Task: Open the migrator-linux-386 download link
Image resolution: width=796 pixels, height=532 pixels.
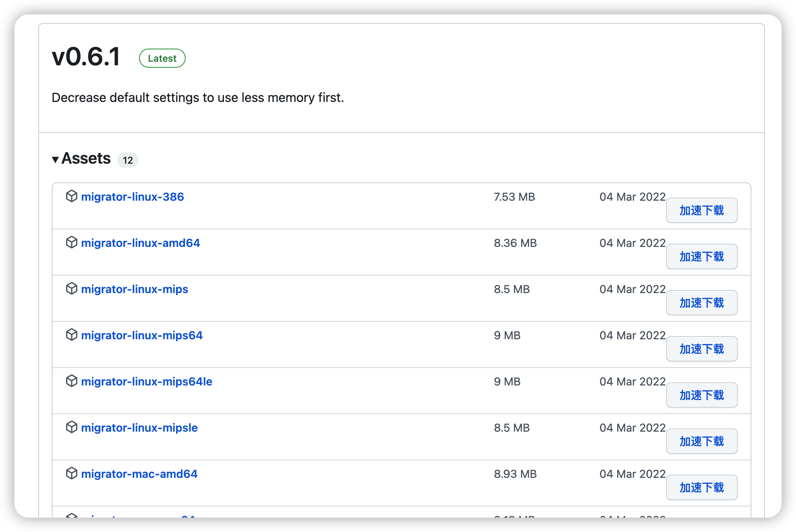Action: tap(132, 197)
